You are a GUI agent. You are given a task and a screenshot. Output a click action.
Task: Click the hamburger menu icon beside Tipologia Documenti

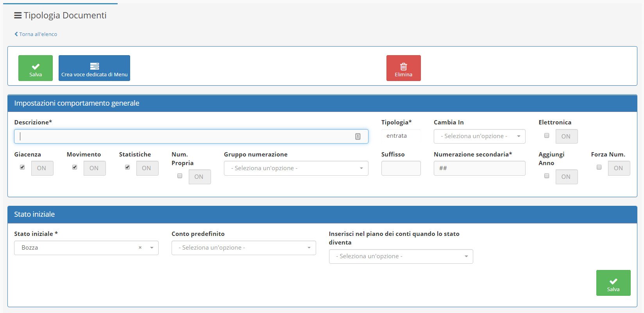(18, 16)
